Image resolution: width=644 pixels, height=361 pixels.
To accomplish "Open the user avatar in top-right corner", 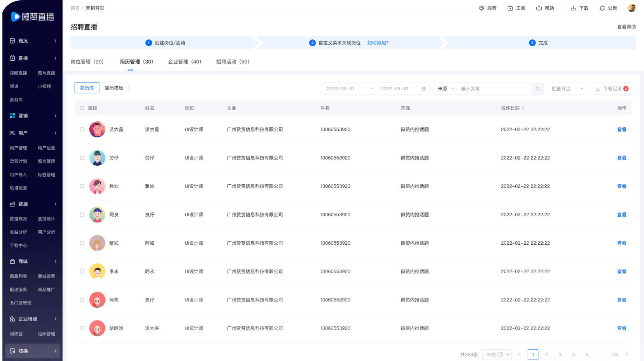I will click(x=632, y=8).
